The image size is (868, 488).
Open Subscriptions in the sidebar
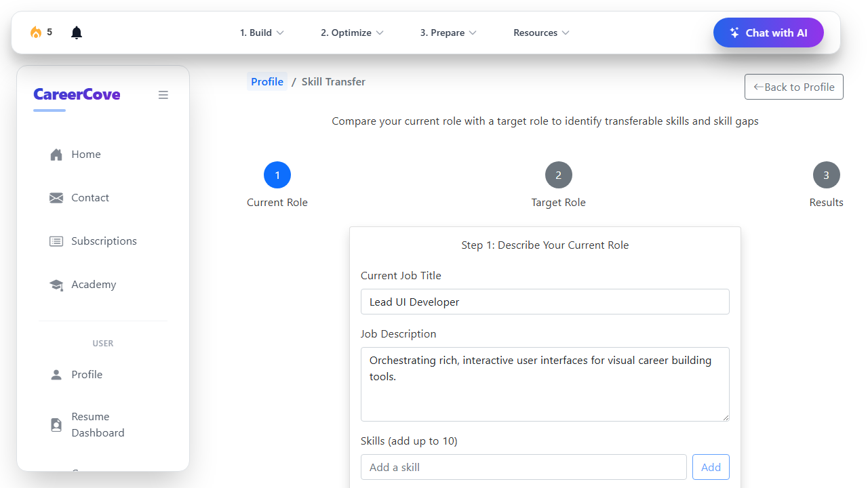pyautogui.click(x=103, y=241)
